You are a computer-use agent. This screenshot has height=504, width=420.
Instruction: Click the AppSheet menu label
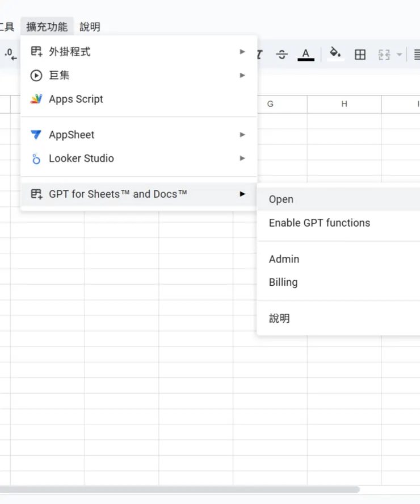pyautogui.click(x=72, y=135)
